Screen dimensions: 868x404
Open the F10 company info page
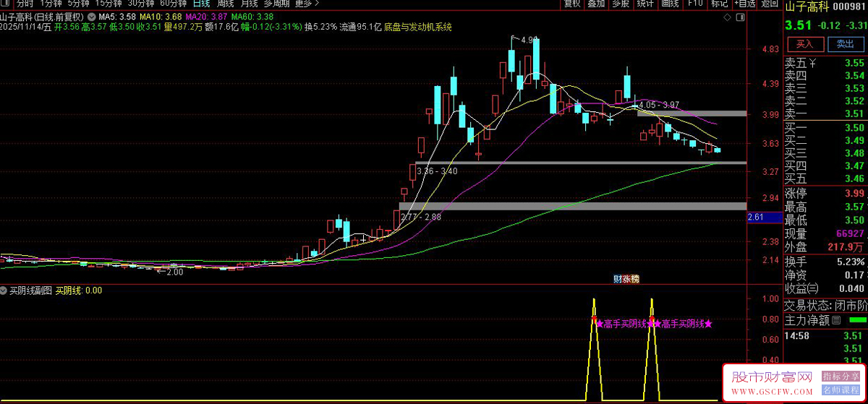coord(695,4)
